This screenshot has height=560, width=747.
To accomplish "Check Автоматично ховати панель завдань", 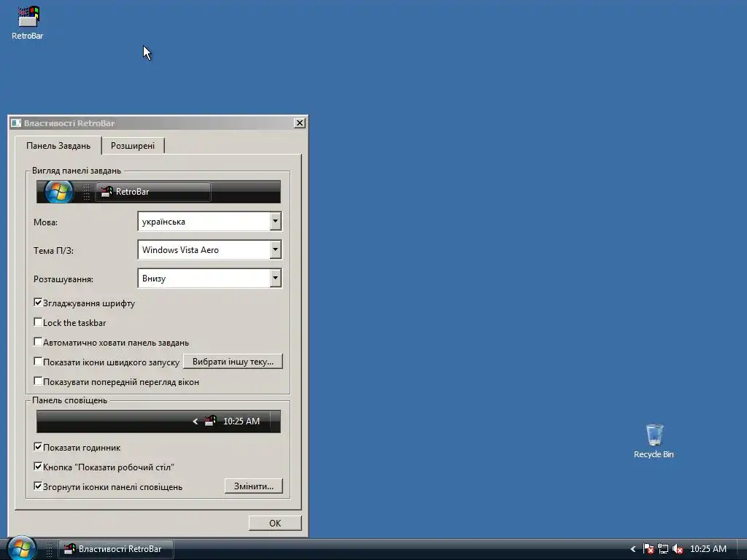I will click(38, 342).
